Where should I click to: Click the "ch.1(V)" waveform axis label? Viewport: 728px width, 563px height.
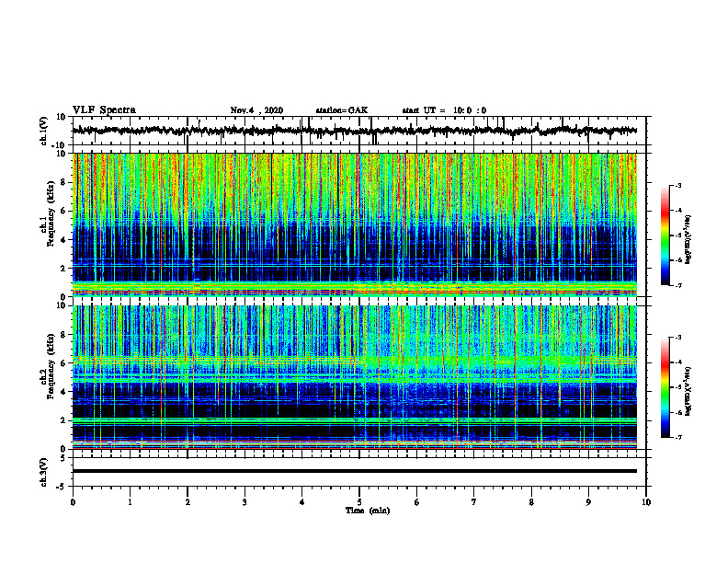[43, 131]
